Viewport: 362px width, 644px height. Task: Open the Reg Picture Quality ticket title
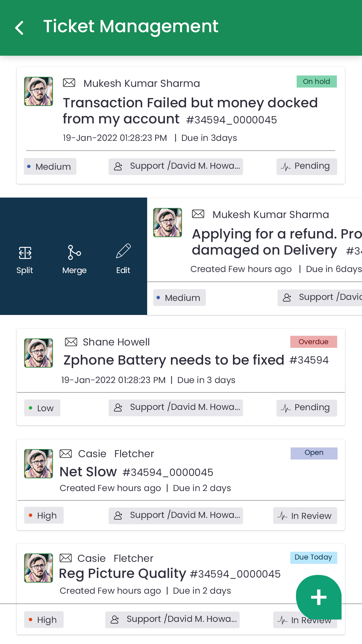tap(122, 574)
